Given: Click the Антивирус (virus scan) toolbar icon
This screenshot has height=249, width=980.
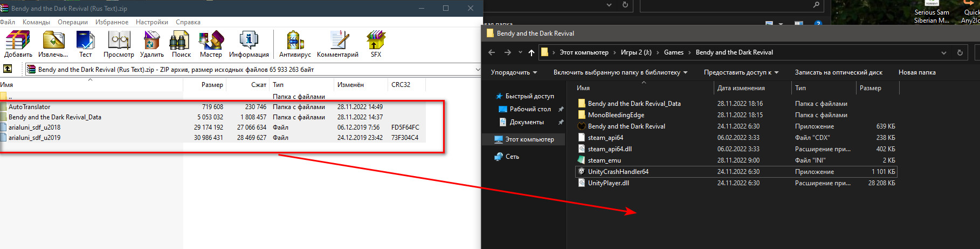Looking at the screenshot, I should (295, 44).
